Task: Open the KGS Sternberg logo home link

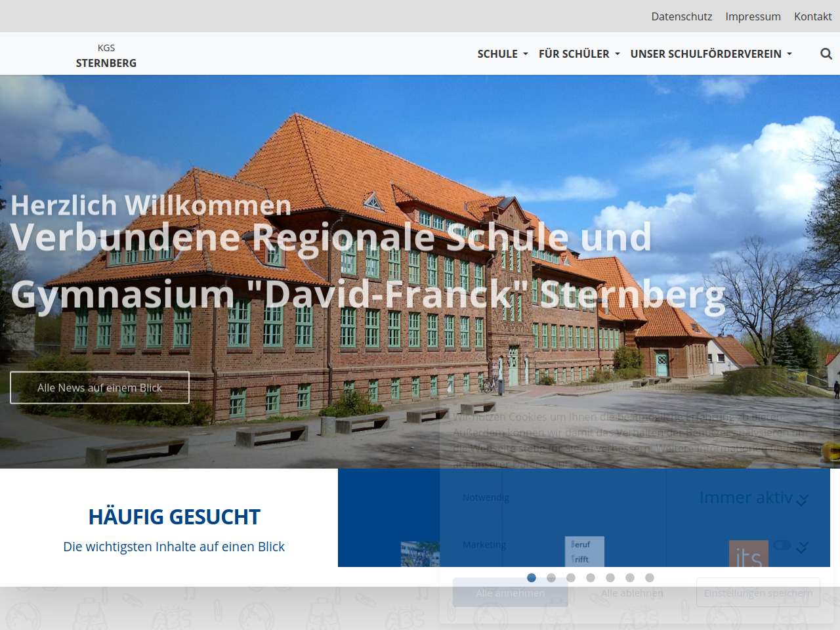Action: click(106, 55)
